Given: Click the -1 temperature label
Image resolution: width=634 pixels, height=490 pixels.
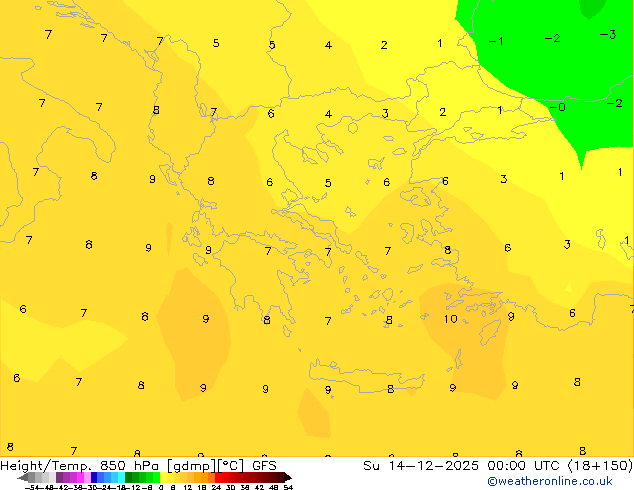Looking at the screenshot, I should tap(496, 41).
